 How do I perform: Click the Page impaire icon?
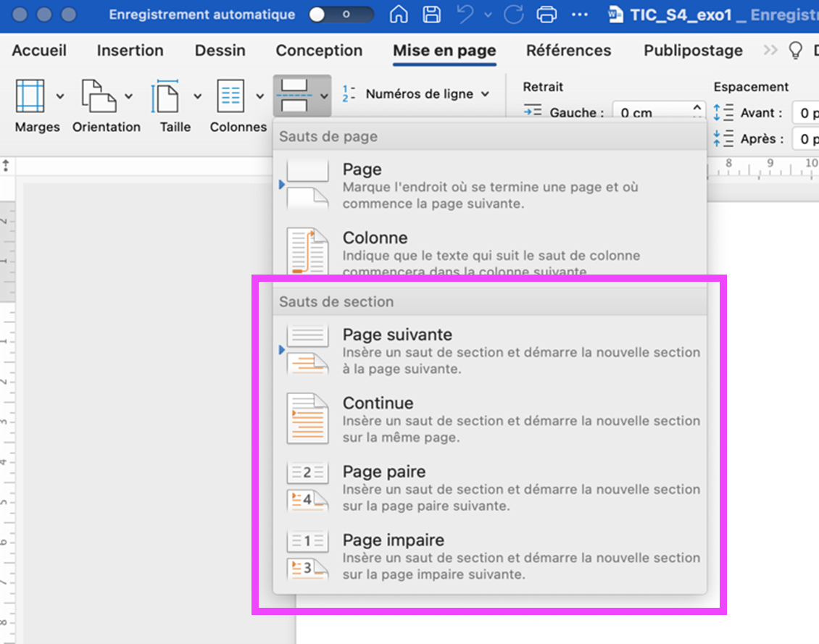(307, 556)
